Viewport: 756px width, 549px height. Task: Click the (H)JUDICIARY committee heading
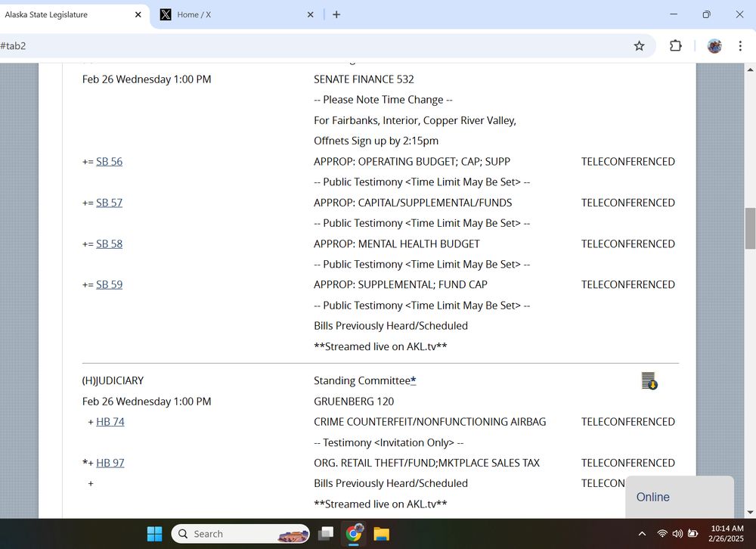tap(113, 380)
